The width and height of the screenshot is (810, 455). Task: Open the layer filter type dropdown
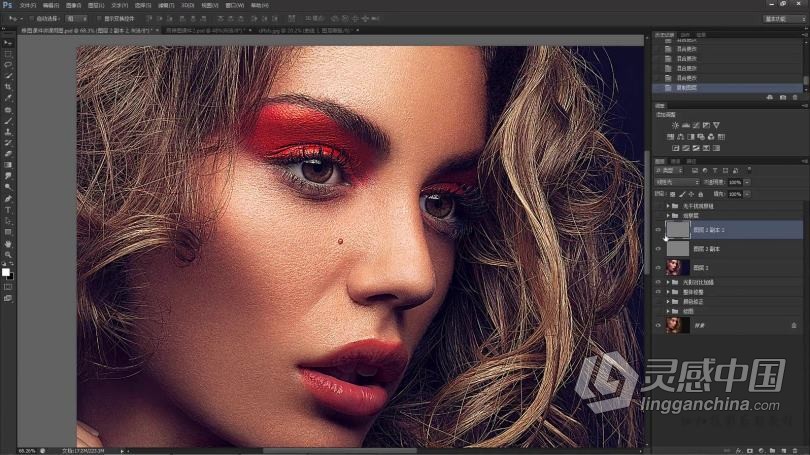point(669,170)
